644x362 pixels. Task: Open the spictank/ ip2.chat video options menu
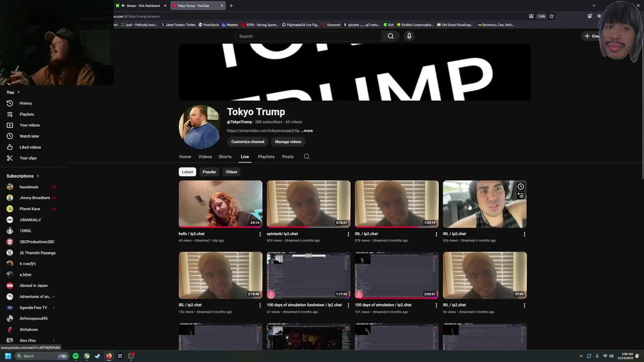tap(348, 234)
